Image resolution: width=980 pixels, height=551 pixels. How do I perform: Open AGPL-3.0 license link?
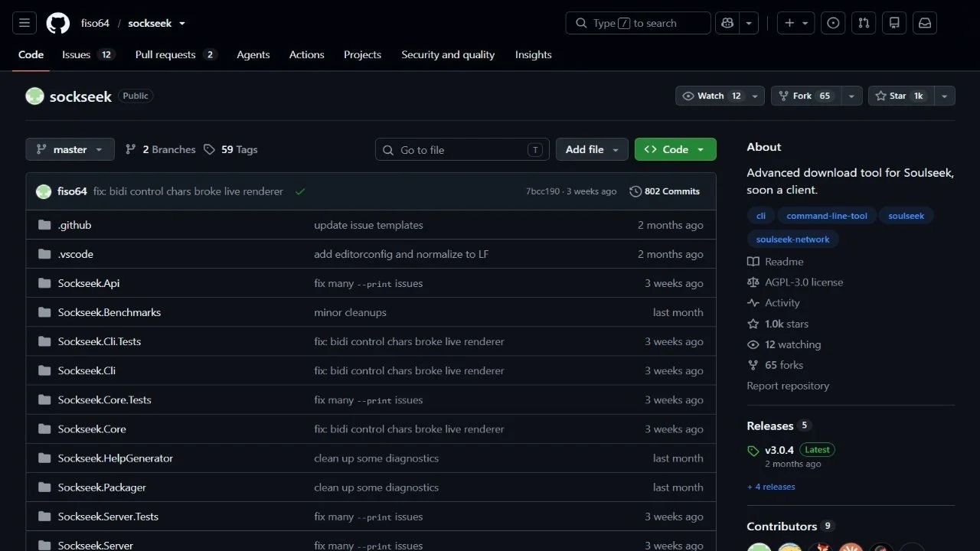pos(795,282)
